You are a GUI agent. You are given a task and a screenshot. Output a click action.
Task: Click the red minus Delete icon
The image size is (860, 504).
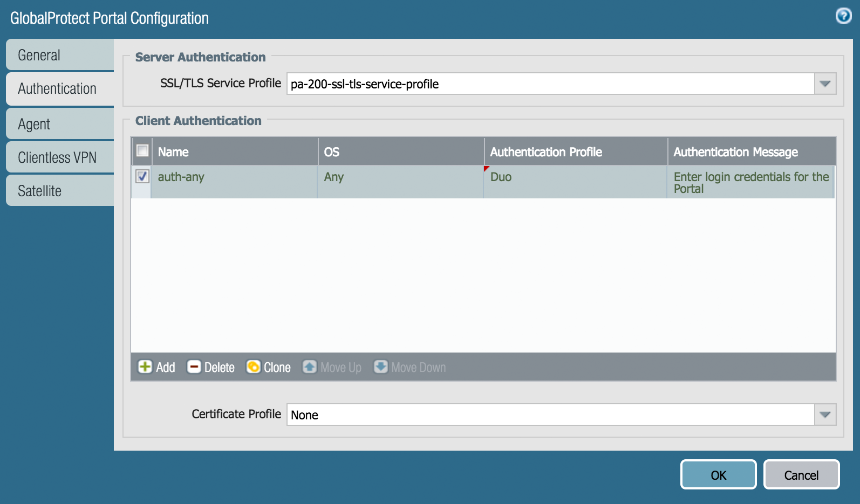click(194, 367)
